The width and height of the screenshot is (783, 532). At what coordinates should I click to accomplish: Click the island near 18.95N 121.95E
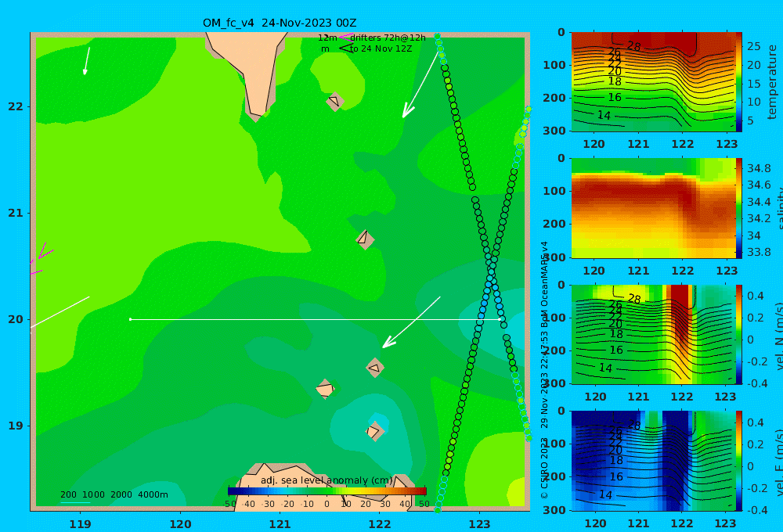click(374, 431)
